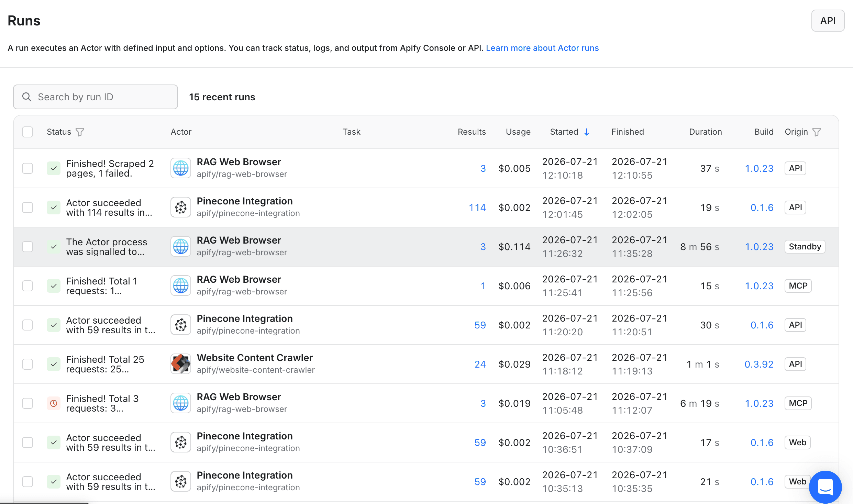This screenshot has width=853, height=504.
Task: Open the chat support bubble
Action: (x=825, y=487)
